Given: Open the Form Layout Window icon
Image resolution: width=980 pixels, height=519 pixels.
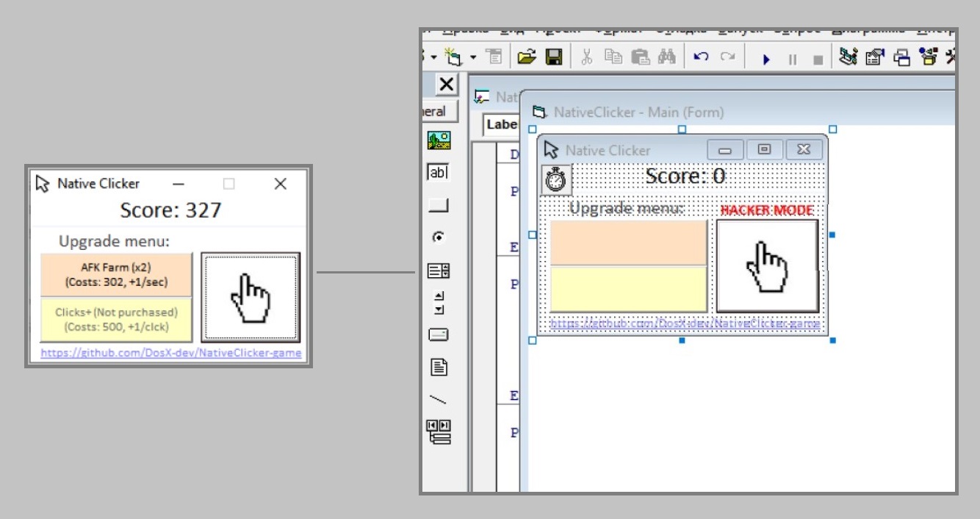Looking at the screenshot, I should point(901,57).
